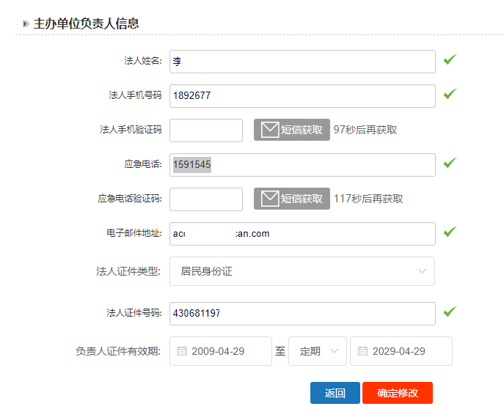This screenshot has width=504, height=420.
Task: Focus the 电子邮件地址 input field
Action: (x=302, y=234)
